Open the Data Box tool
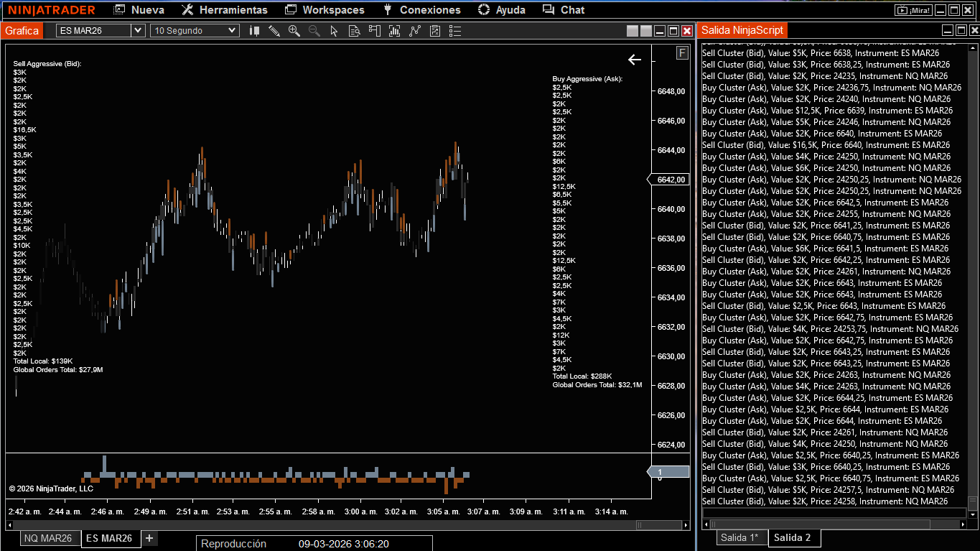Image resolution: width=980 pixels, height=551 pixels. 353,30
